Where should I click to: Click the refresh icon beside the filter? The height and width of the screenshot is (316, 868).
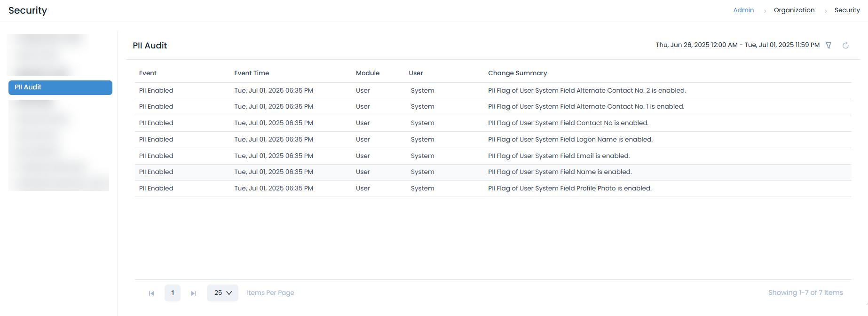coord(845,45)
